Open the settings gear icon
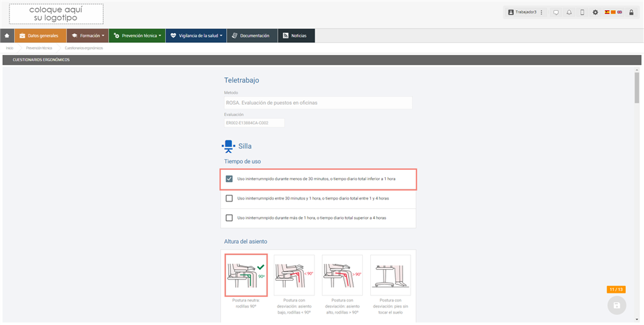 (595, 13)
